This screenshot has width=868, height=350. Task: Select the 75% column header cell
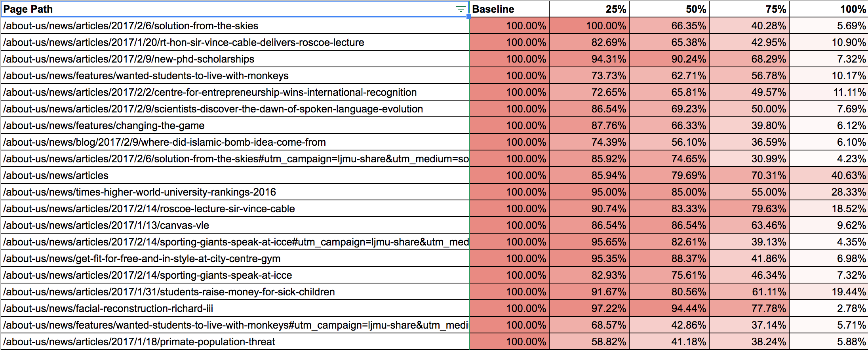click(749, 9)
